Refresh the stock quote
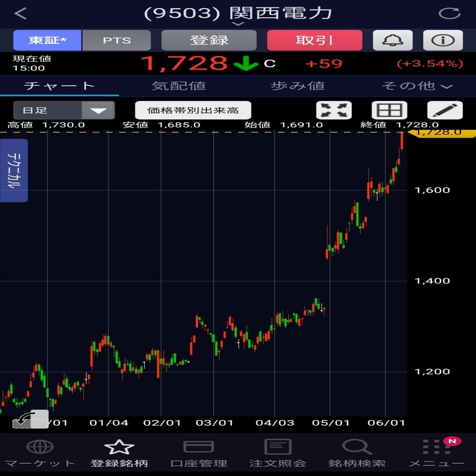Image resolution: width=476 pixels, height=476 pixels. (450, 13)
